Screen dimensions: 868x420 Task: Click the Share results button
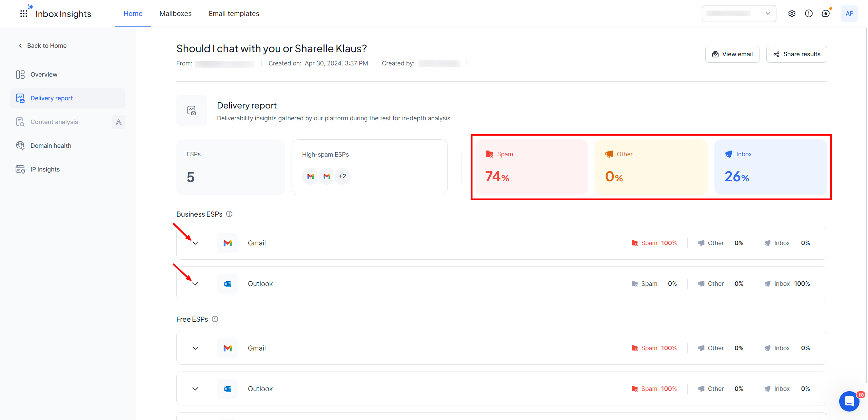796,54
